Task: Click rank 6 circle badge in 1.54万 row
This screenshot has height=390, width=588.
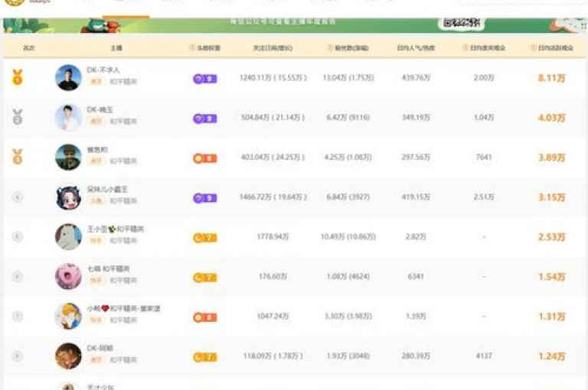Action: coord(18,277)
